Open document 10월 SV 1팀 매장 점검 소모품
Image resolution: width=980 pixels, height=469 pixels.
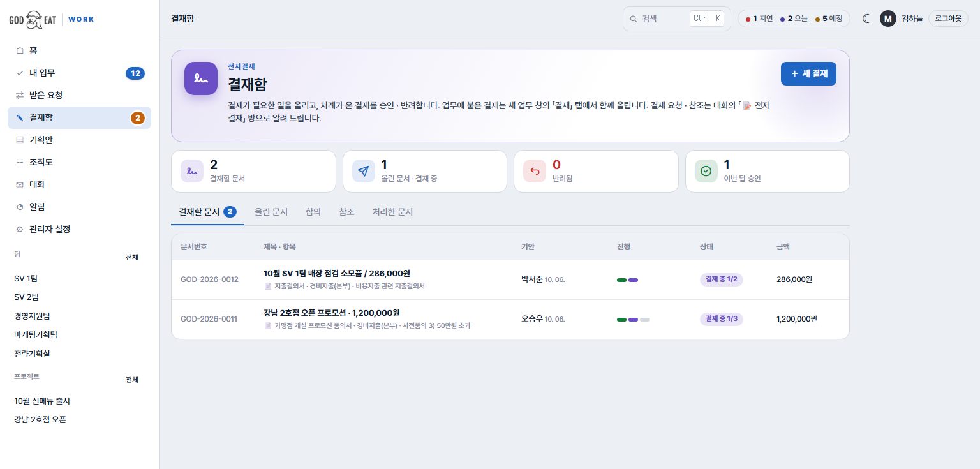(x=337, y=273)
